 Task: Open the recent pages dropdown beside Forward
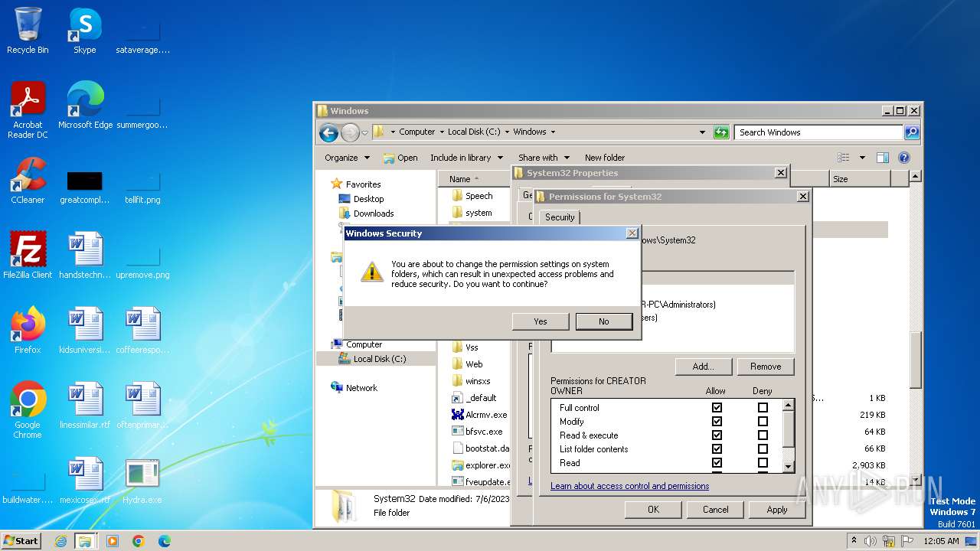tap(364, 132)
